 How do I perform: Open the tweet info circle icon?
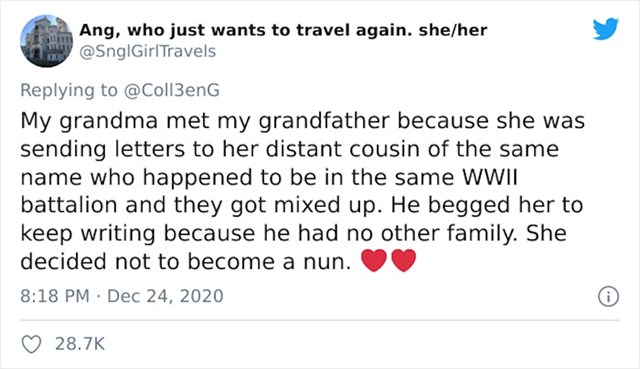[x=609, y=296]
